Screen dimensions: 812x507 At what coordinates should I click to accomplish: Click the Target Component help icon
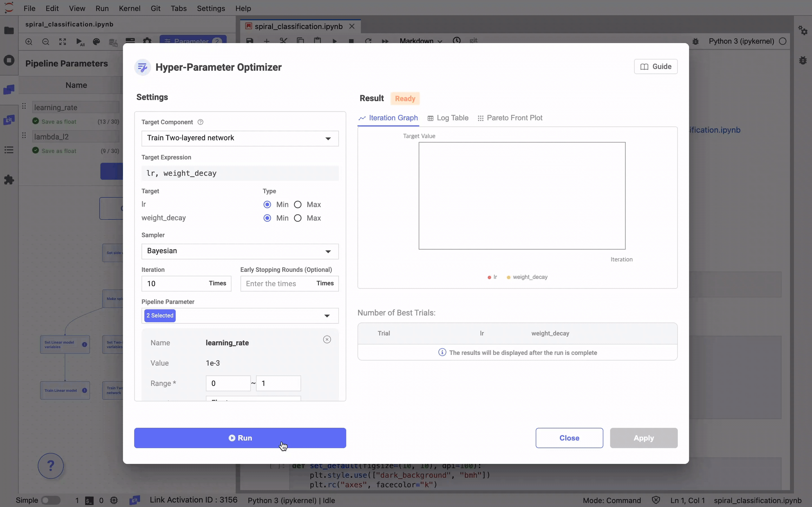[x=200, y=122]
